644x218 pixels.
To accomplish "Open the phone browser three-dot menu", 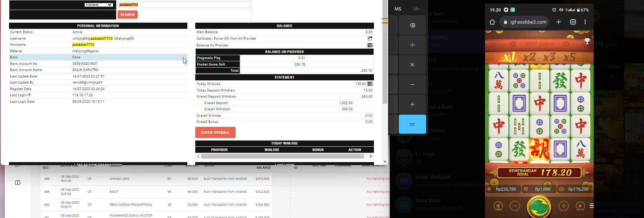I will click(585, 22).
